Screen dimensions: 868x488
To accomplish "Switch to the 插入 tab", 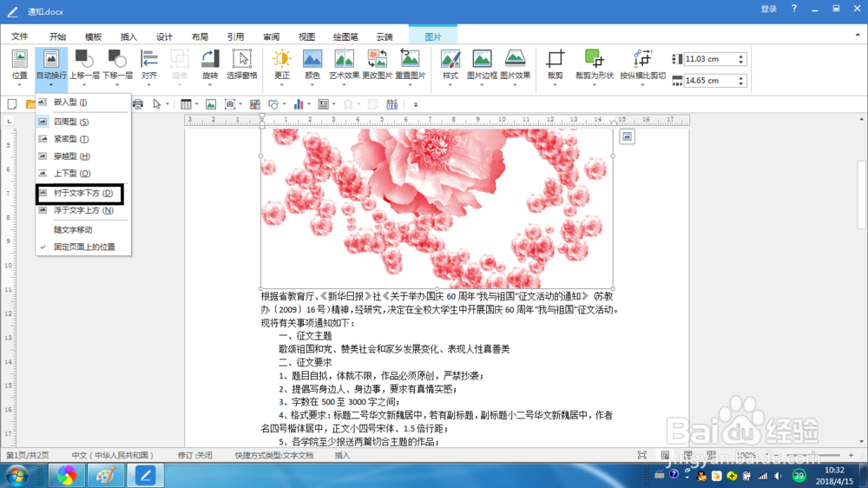I will [x=128, y=36].
